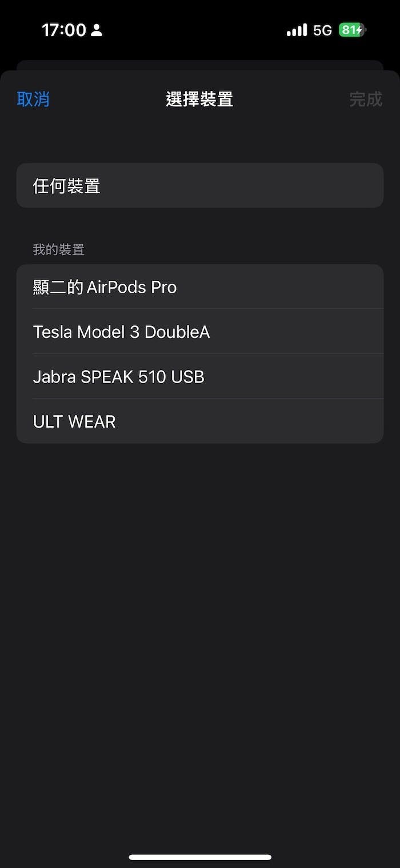Tap the home indicator bar
Screen dimensions: 400x868
(x=199, y=857)
